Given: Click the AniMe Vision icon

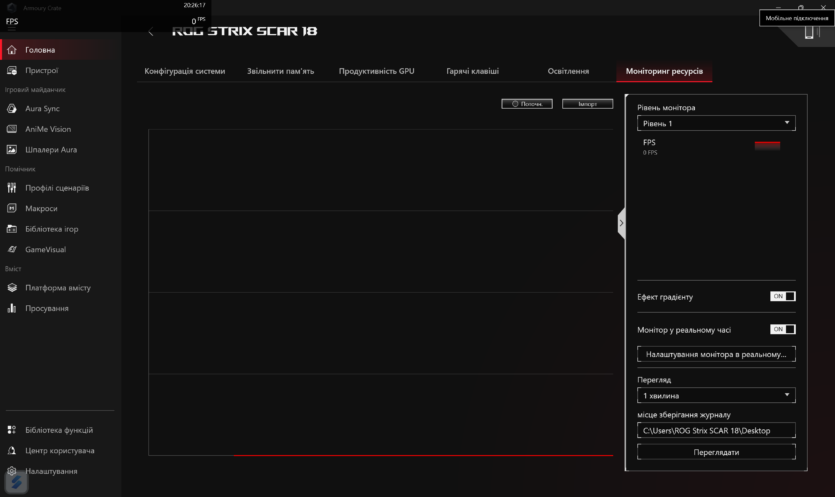Looking at the screenshot, I should point(12,129).
